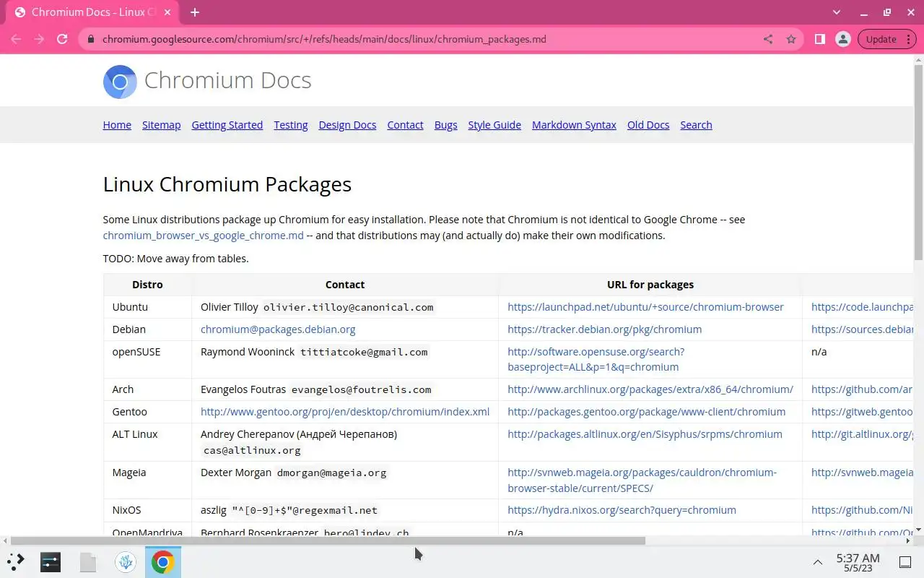
Task: Open the application launcher in the taskbar
Action: 16,561
